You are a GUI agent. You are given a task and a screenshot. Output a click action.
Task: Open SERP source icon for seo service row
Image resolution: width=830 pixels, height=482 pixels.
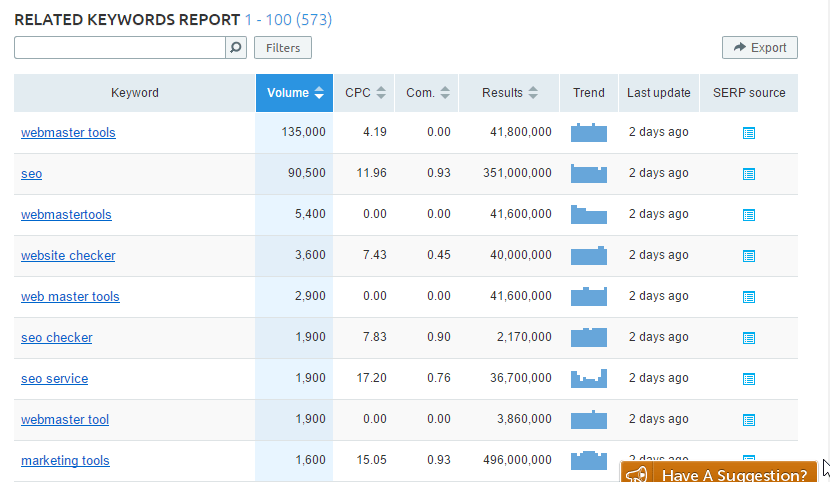click(x=748, y=379)
